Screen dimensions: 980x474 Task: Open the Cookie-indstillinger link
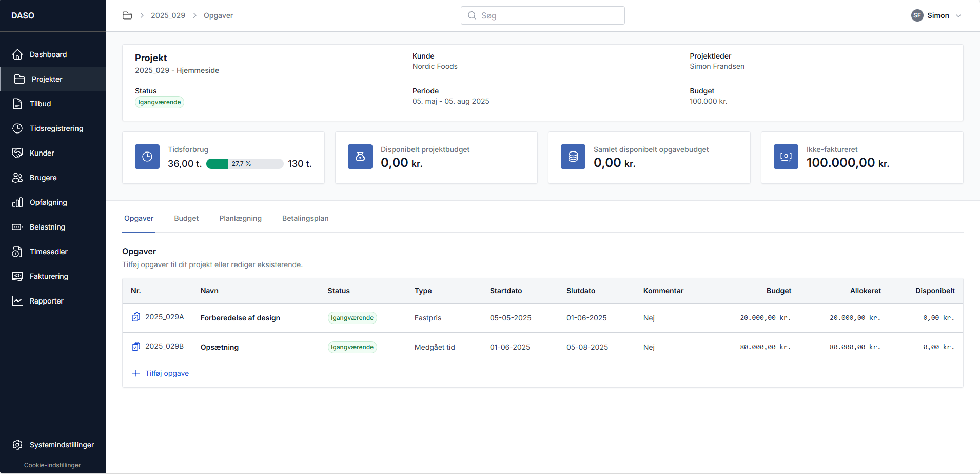click(52, 465)
